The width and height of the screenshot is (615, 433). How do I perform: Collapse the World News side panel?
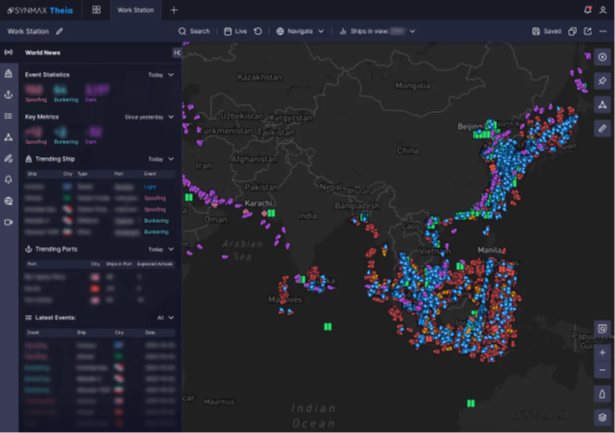point(178,51)
